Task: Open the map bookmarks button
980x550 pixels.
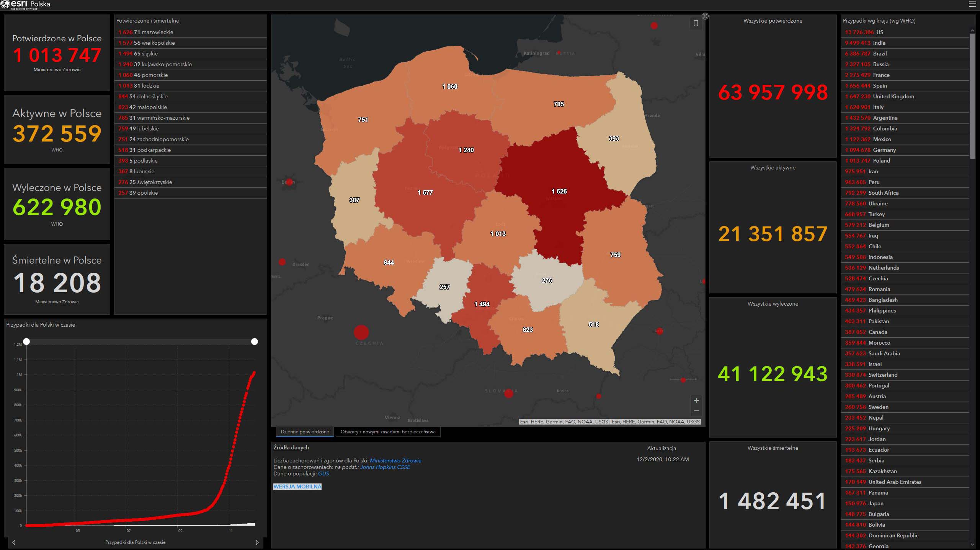Action: (x=696, y=23)
